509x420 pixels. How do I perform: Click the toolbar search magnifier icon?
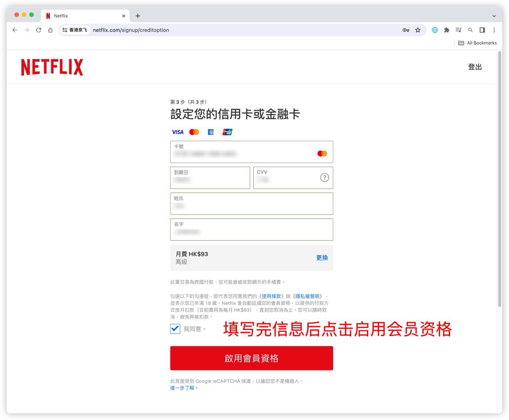tap(470, 30)
